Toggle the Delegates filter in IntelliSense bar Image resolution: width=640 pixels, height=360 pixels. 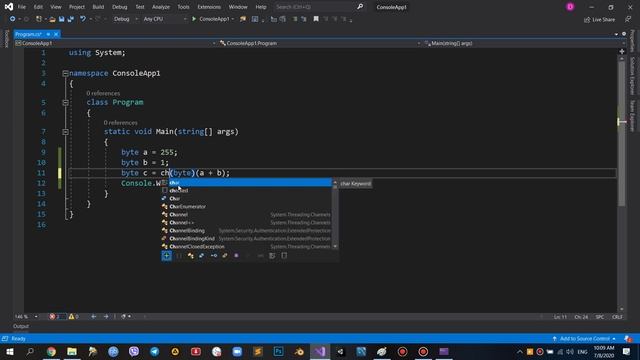(236, 256)
